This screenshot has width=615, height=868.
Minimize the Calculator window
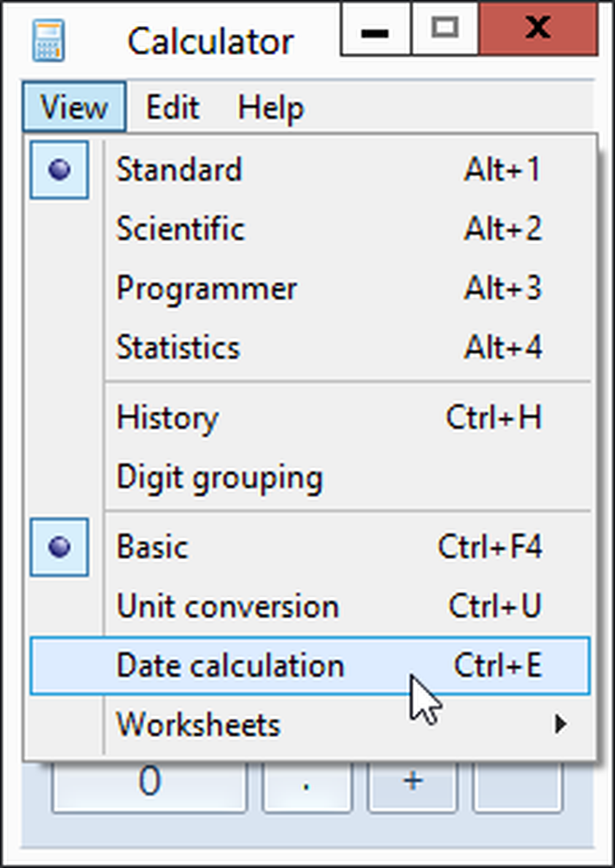[374, 31]
